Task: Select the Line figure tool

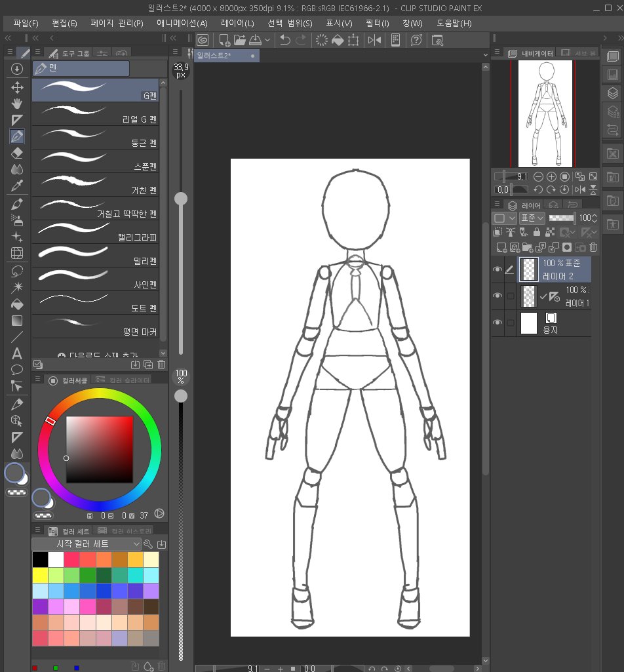Action: pos(17,337)
